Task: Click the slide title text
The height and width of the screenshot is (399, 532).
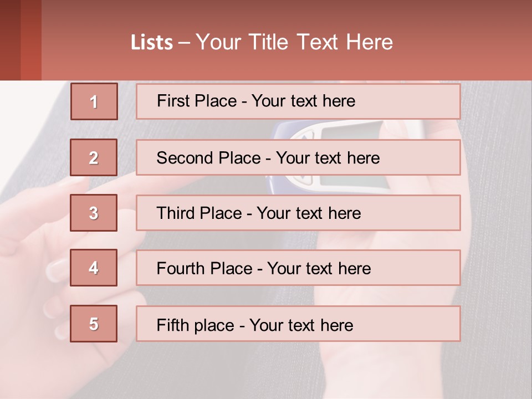Action: point(262,42)
